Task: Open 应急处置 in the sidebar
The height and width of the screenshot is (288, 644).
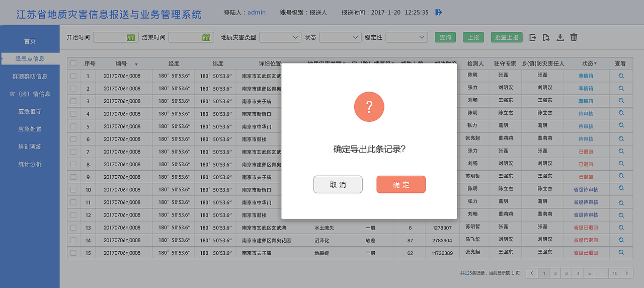Action: [x=30, y=129]
